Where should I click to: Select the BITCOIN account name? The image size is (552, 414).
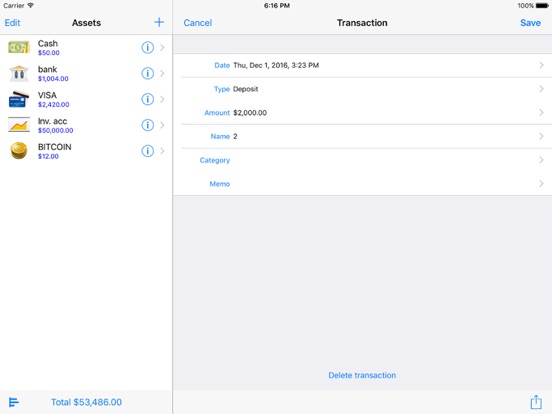[x=55, y=147]
